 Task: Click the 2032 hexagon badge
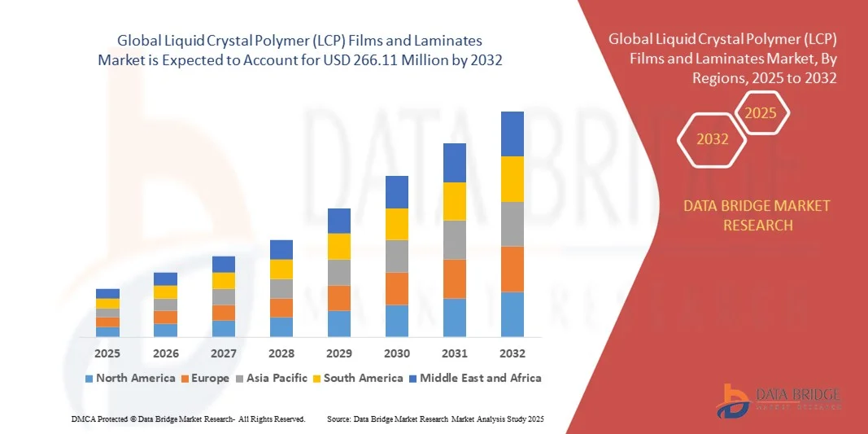coord(712,139)
